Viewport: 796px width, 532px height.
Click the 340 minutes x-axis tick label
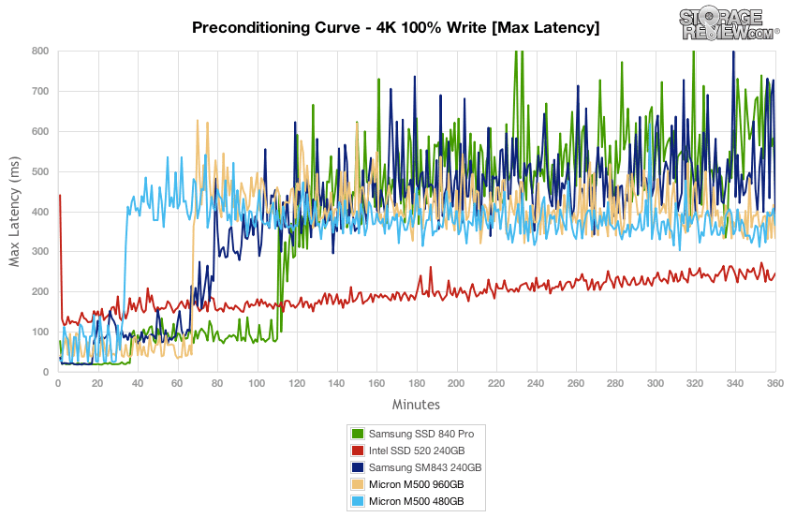(x=735, y=383)
